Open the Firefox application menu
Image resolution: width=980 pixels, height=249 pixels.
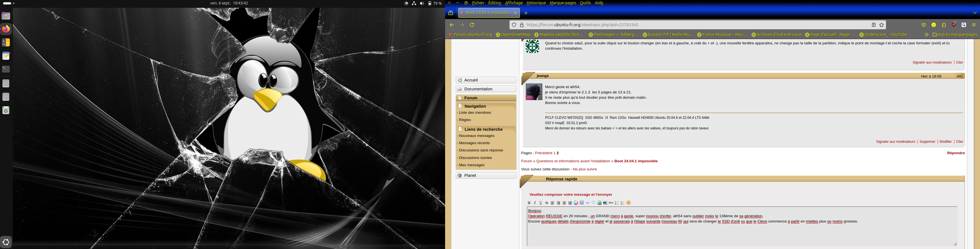tap(974, 25)
